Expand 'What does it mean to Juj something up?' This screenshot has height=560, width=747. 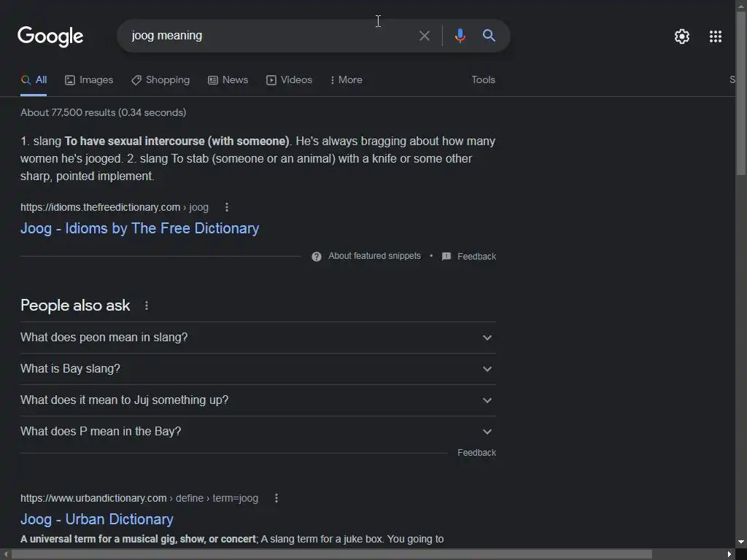(258, 400)
